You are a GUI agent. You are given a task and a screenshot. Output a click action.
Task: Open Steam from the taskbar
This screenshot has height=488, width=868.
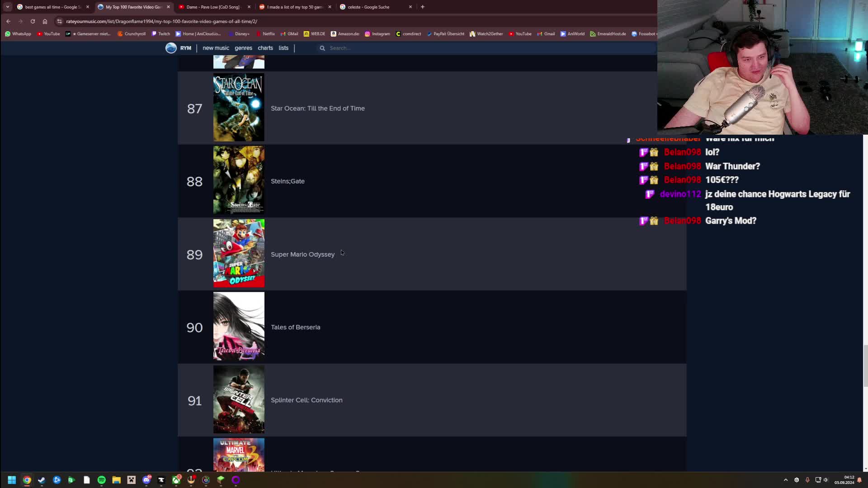click(42, 480)
